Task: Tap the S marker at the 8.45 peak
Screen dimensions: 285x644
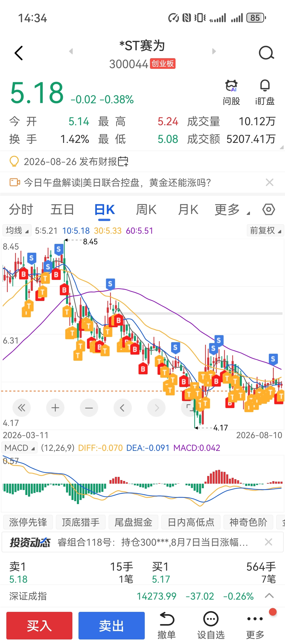Action: [x=59, y=250]
